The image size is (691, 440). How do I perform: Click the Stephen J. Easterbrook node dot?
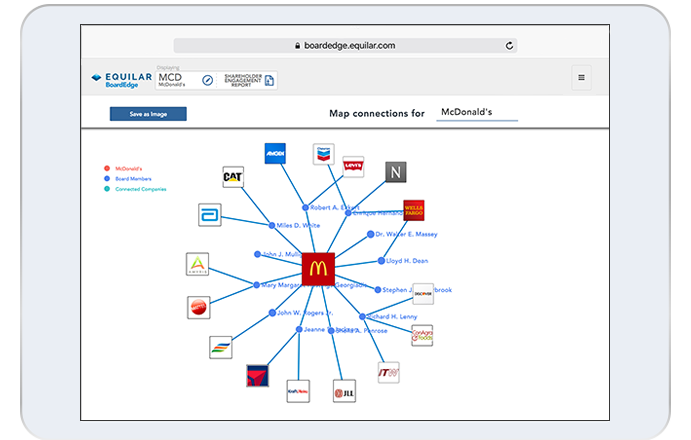pos(378,290)
